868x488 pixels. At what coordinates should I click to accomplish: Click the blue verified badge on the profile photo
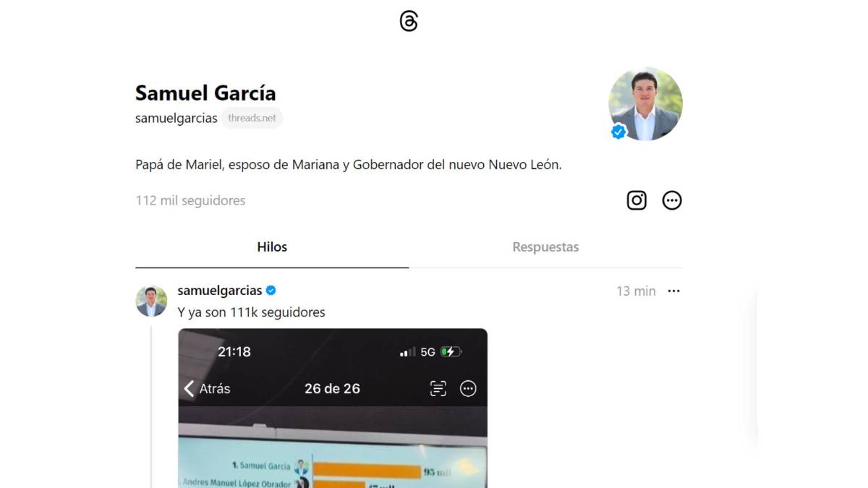618,132
